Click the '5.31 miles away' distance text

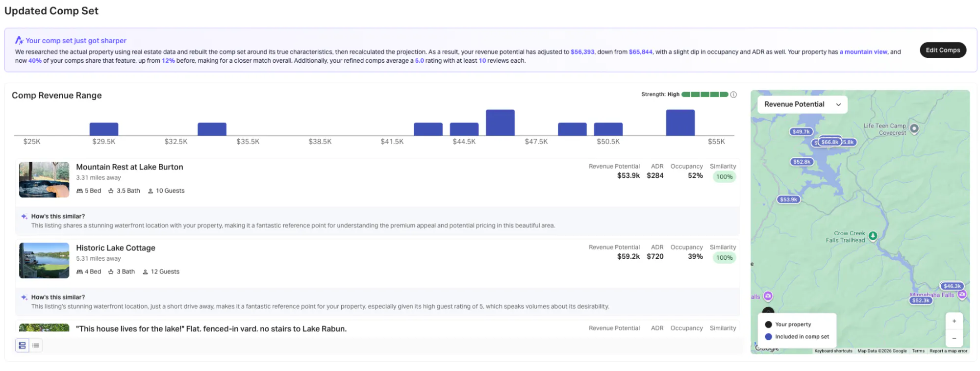(99, 259)
